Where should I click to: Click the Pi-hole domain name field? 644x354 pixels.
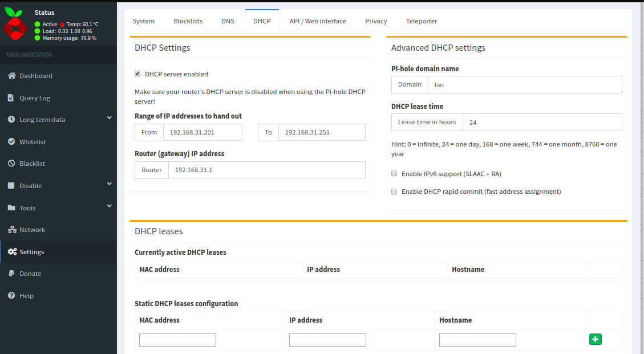click(525, 84)
